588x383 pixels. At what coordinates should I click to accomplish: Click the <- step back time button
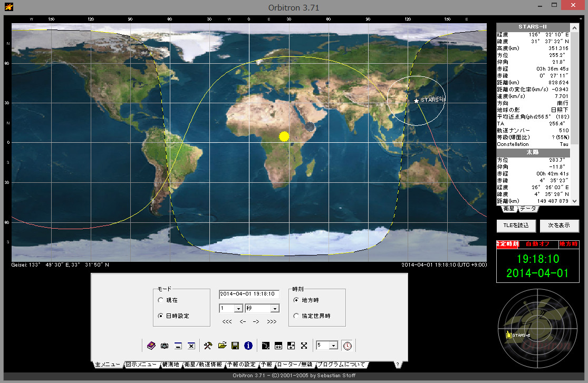pos(243,321)
